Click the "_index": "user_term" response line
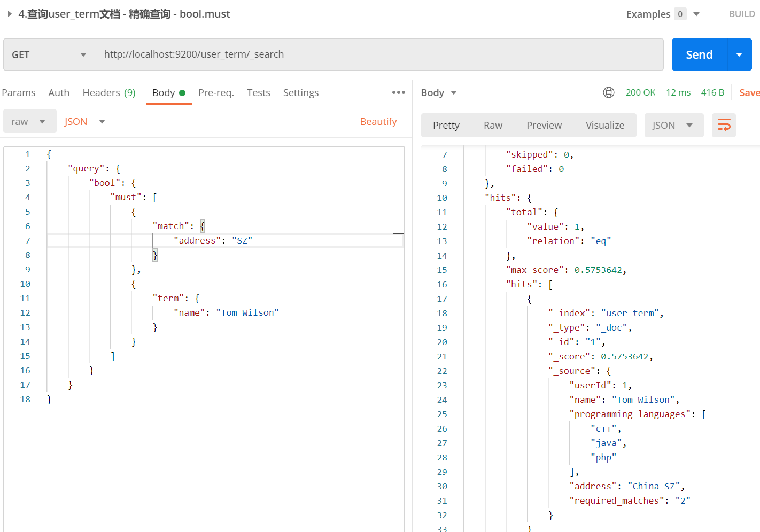Screen dimensions: 760x532 click(606, 313)
